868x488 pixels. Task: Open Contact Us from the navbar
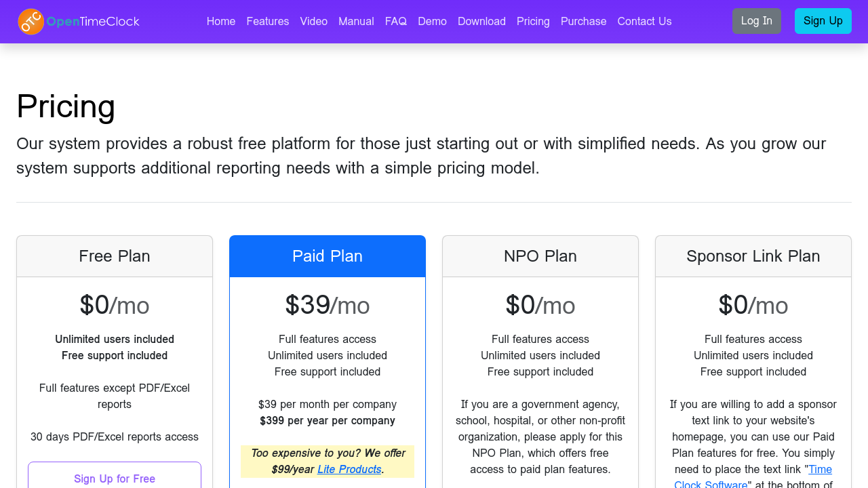click(x=644, y=21)
